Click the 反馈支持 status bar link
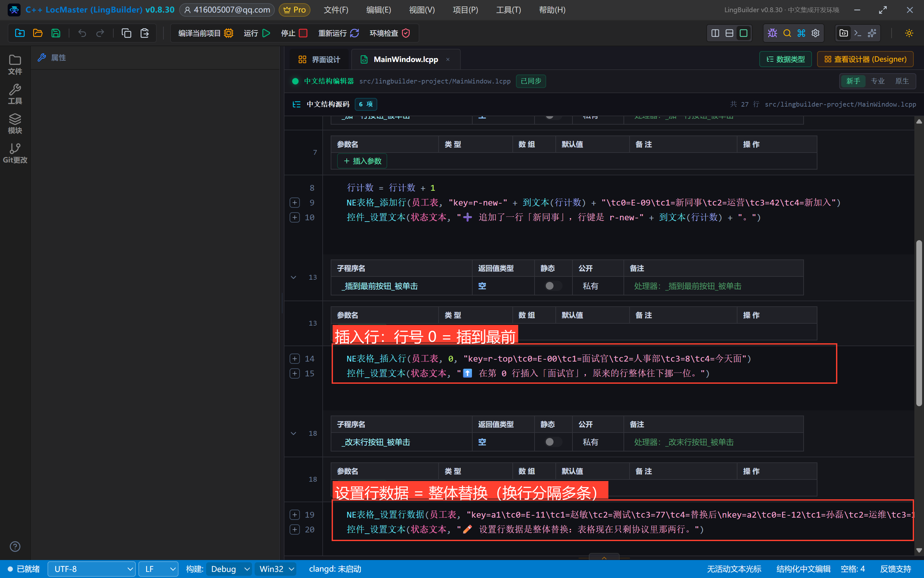This screenshot has width=924, height=578. [x=895, y=569]
